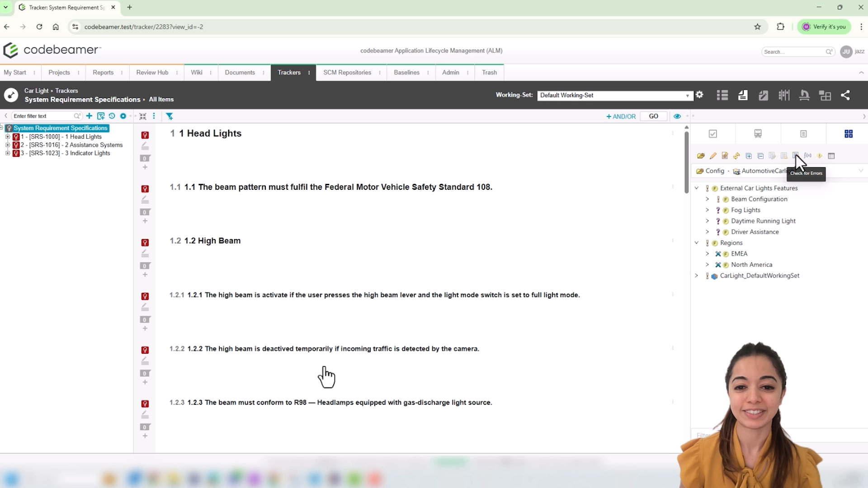Type in the Enter filter text field

coord(43,116)
